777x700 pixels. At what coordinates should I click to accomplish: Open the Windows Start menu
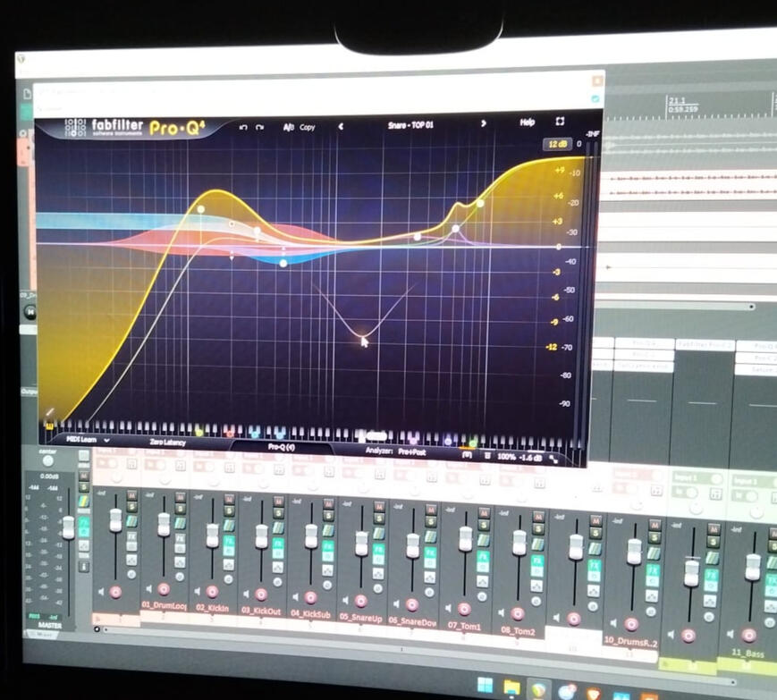point(485,686)
